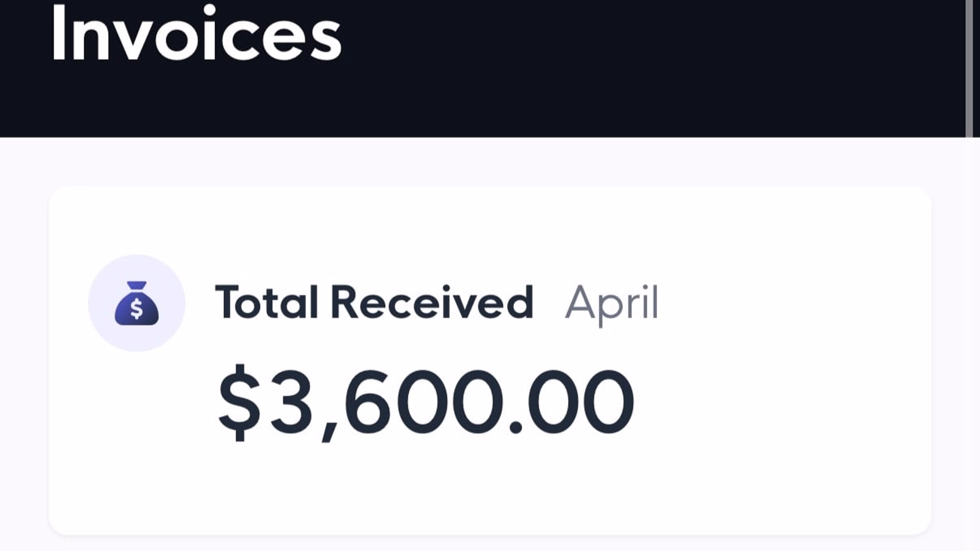Image resolution: width=980 pixels, height=551 pixels.
Task: Tap empty white area beneath the $3,600.00 total
Action: click(x=426, y=487)
